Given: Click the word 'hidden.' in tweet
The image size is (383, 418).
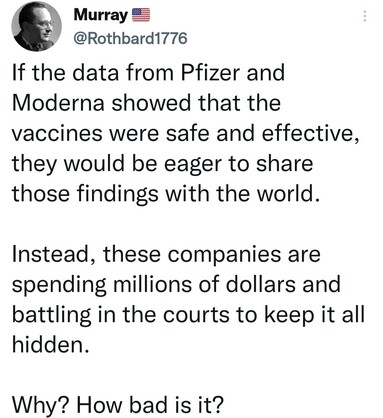Looking at the screenshot, I should coord(51,344).
